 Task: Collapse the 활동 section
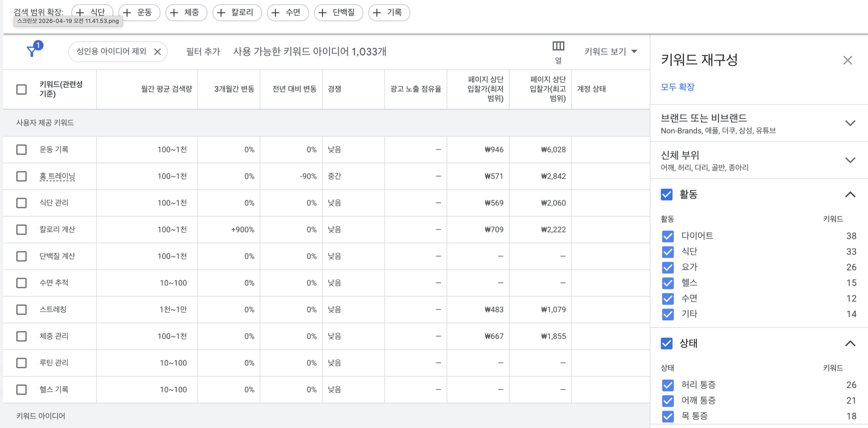(851, 195)
